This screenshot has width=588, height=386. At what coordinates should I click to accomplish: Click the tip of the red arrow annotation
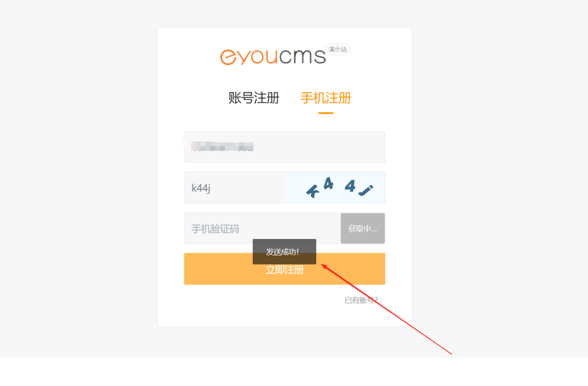tap(323, 265)
